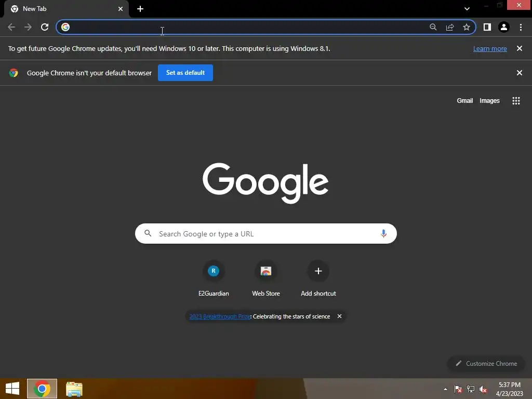Click the Chrome logo in the default browser bar
Screen dimensions: 532x399
pyautogui.click(x=14, y=73)
